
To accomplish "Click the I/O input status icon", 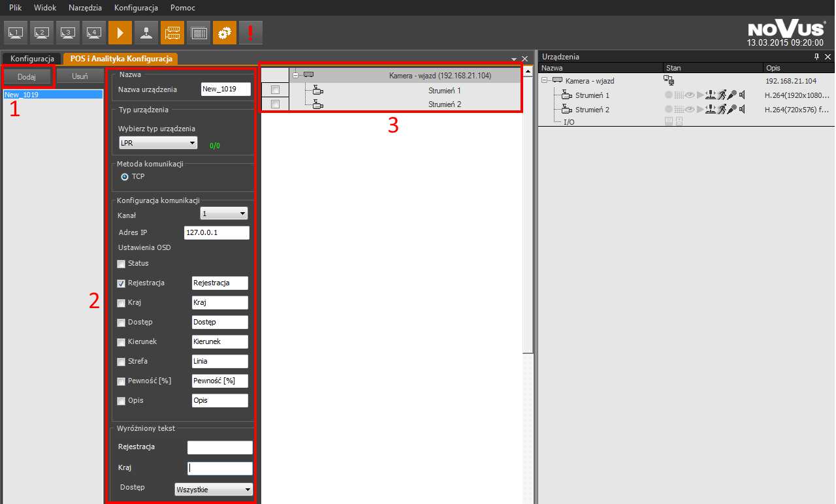I will [668, 122].
